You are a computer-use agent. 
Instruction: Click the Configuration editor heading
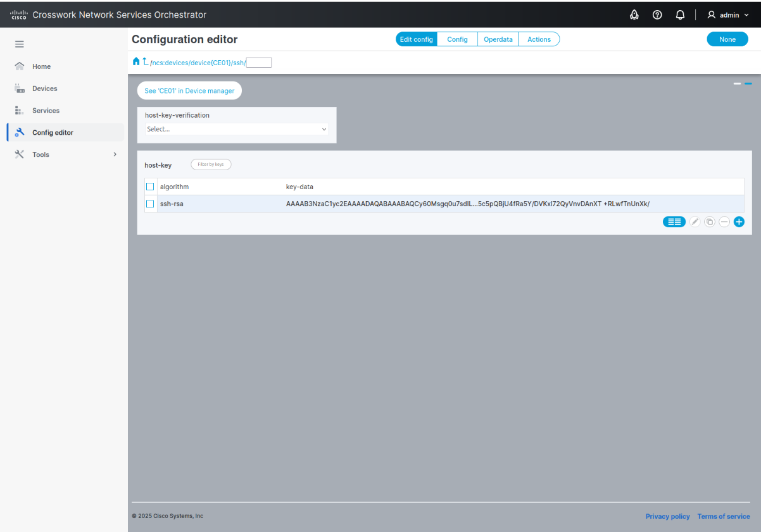pos(185,39)
